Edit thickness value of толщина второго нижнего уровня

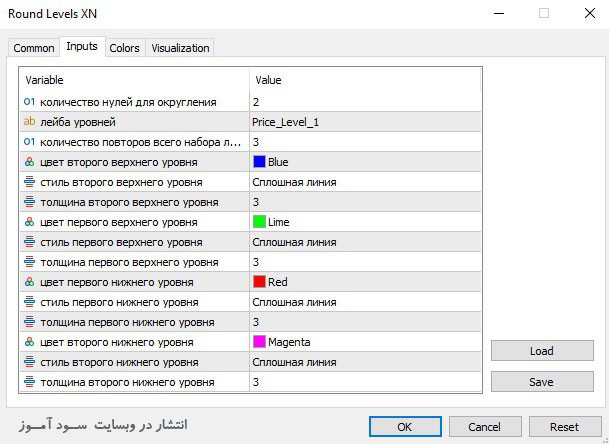[365, 382]
